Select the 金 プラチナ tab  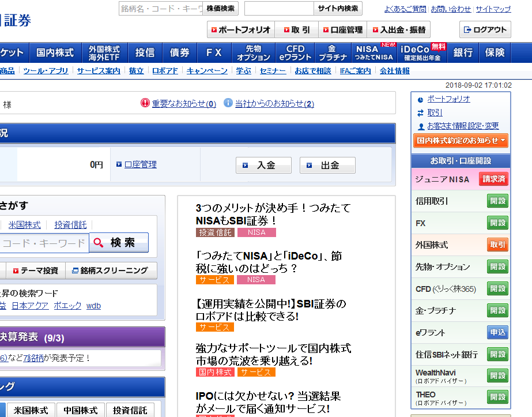[333, 52]
